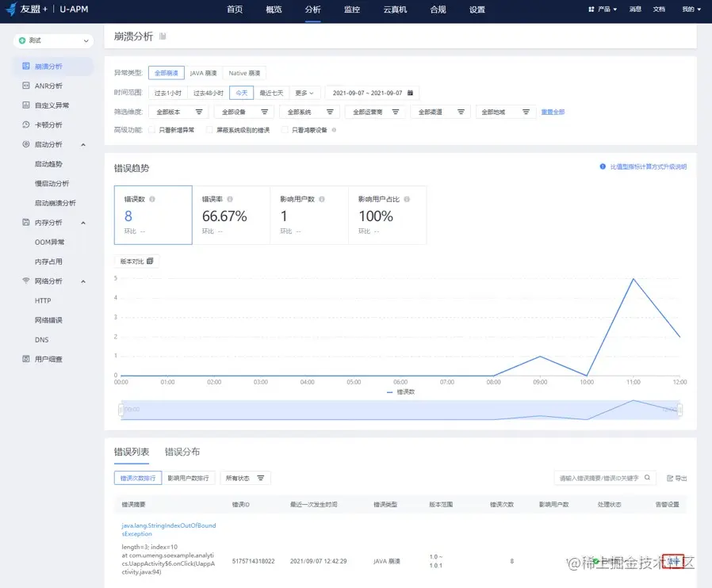
Task: Collapse the 启动分析 sidebar group
Action: 83,145
